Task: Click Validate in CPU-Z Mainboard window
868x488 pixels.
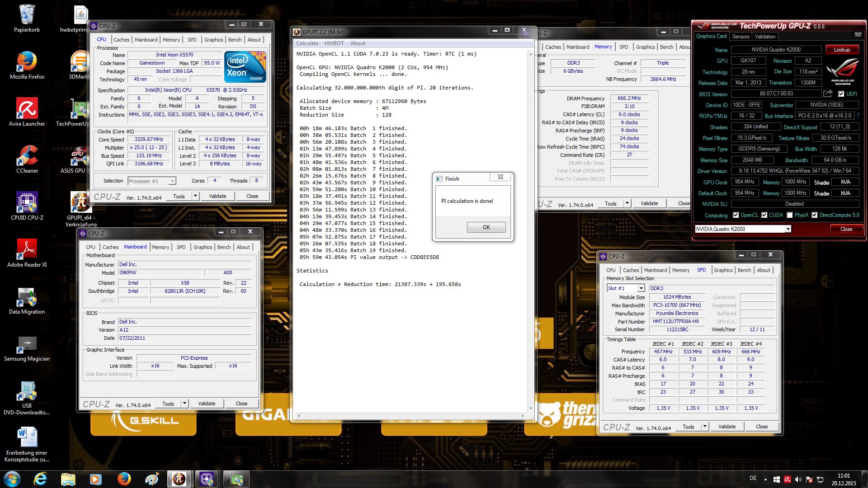Action: [207, 404]
